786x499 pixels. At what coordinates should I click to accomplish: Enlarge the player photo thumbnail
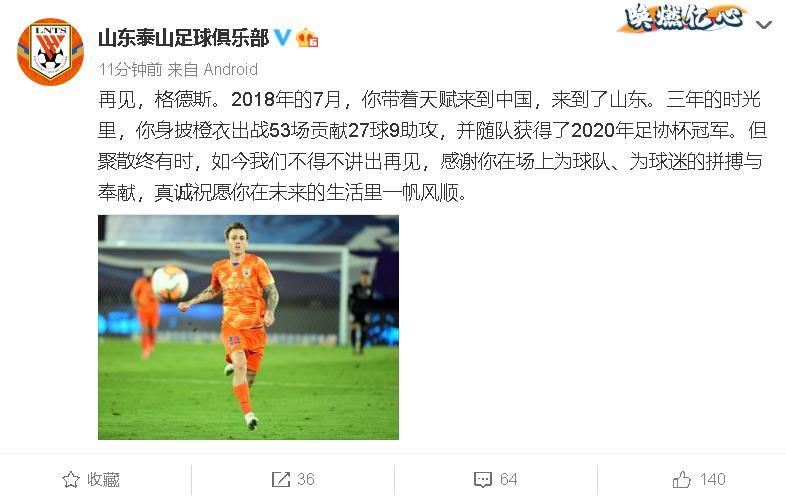point(248,327)
